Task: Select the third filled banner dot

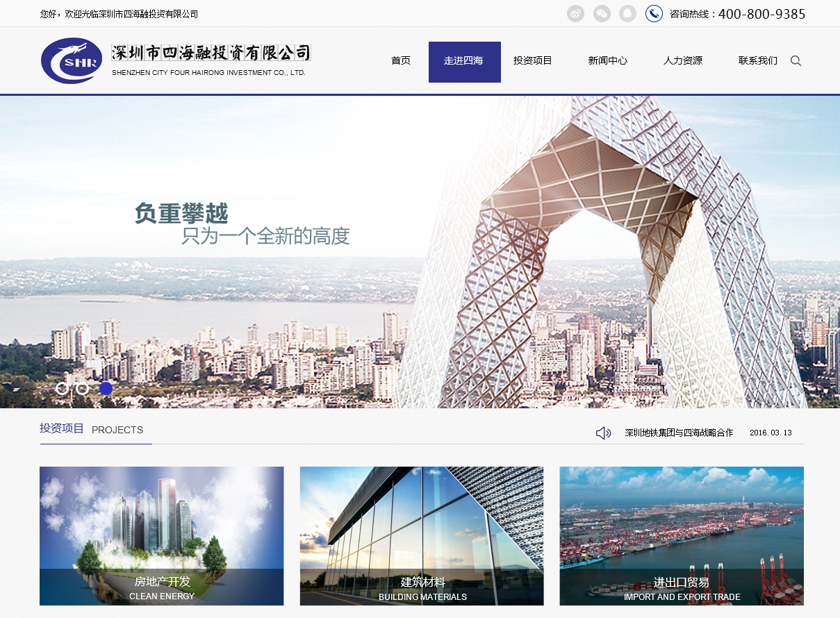Action: coord(106,389)
